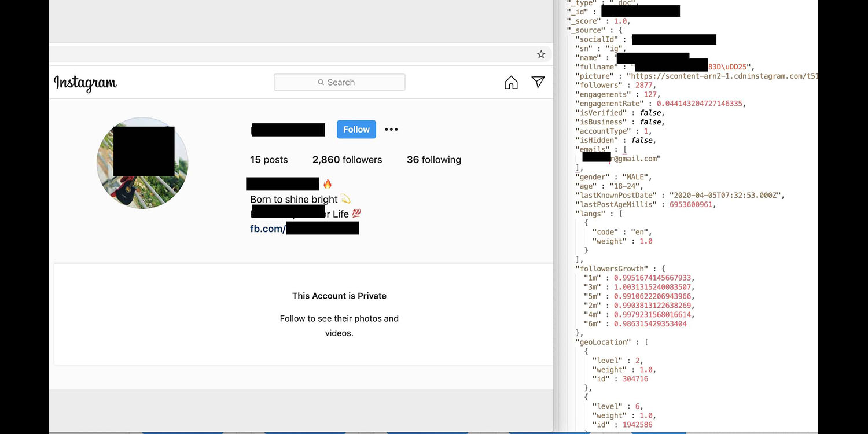Select the 15 posts count
This screenshot has width=868, height=434.
269,160
